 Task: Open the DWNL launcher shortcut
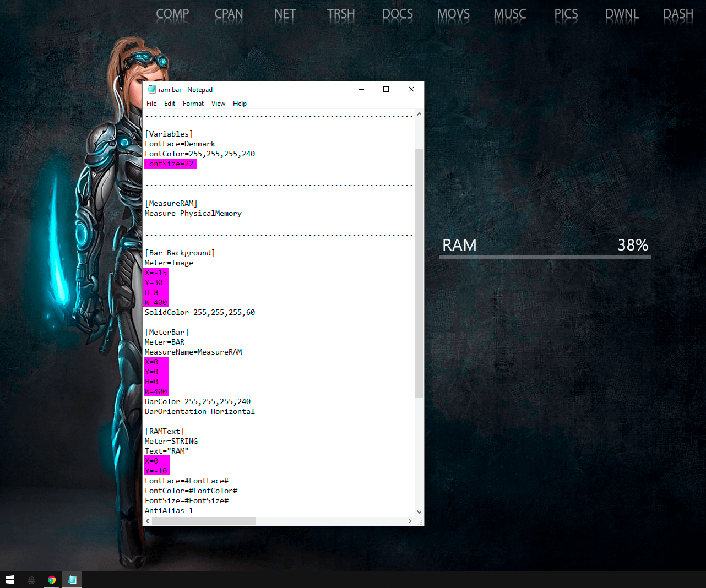pyautogui.click(x=622, y=14)
